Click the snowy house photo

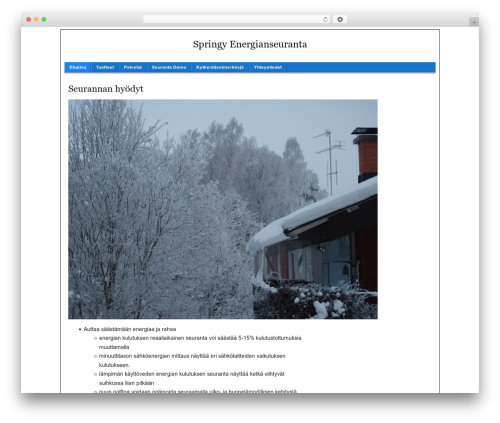click(223, 209)
